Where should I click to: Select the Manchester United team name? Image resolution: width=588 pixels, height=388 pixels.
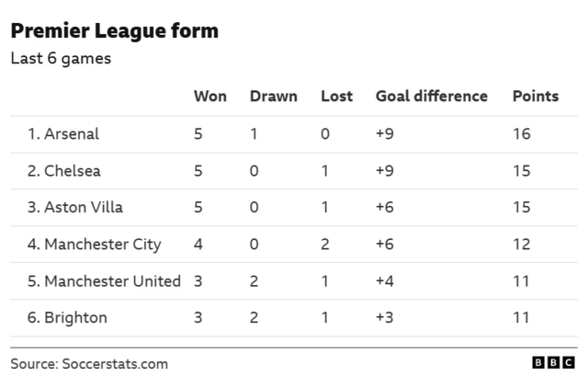104,281
